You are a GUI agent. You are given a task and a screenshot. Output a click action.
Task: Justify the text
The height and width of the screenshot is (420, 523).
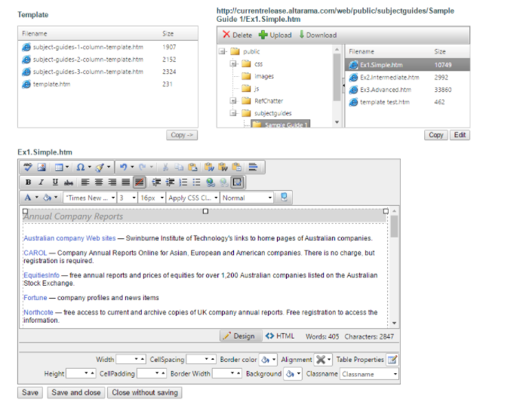(126, 182)
